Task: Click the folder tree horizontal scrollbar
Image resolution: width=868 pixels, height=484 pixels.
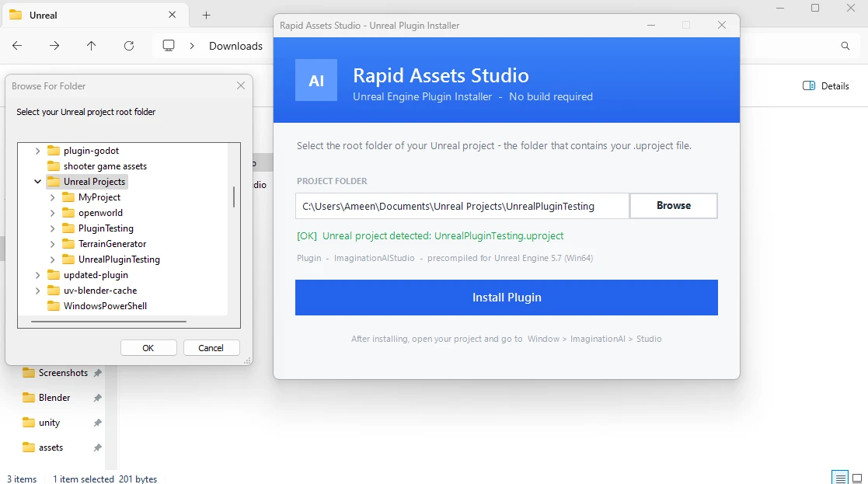Action: [109, 321]
